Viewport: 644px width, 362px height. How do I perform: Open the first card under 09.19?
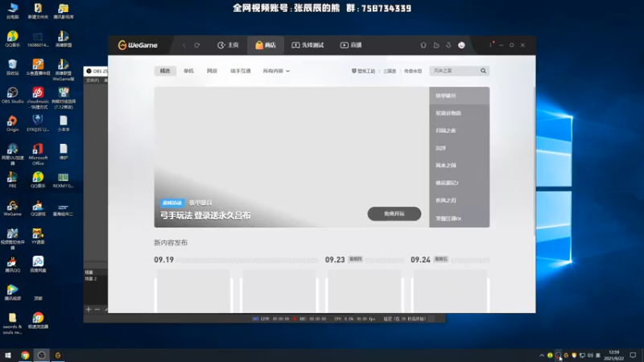[x=194, y=291]
